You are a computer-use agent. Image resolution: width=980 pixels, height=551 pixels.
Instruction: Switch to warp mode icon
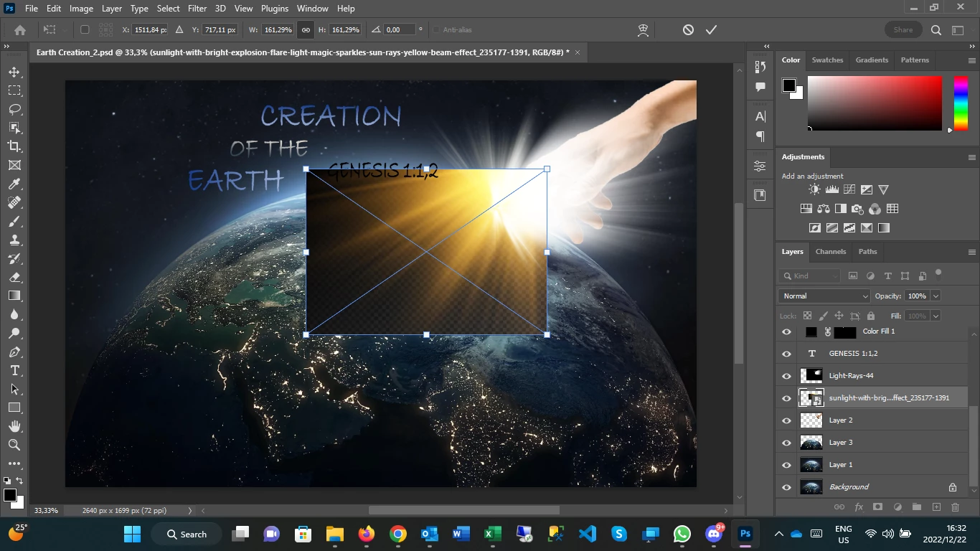tap(643, 30)
